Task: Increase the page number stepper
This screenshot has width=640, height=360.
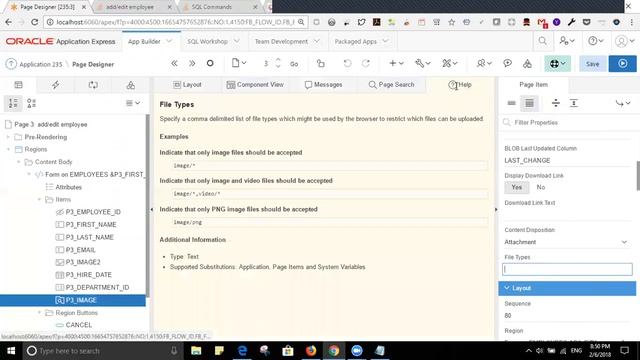Action: [278, 60]
